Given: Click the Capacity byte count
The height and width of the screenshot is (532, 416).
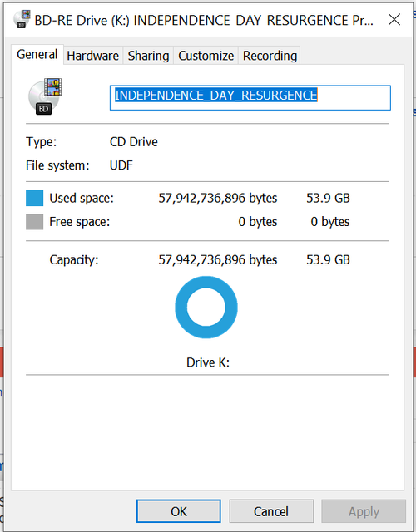Looking at the screenshot, I should tap(218, 260).
